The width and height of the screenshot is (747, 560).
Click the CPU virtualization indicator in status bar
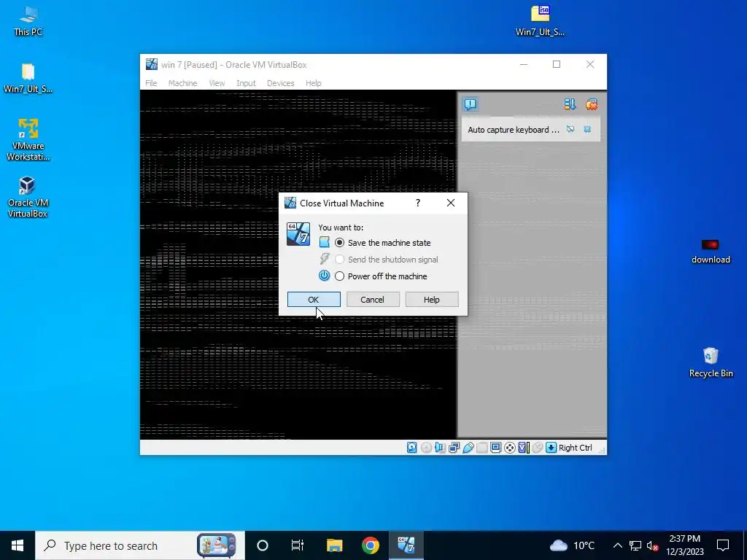point(524,448)
